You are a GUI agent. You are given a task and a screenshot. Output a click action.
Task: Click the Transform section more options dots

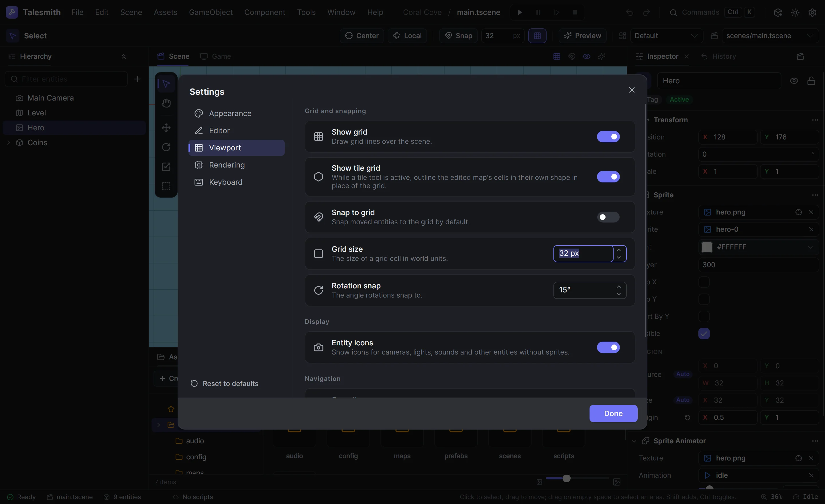(815, 120)
